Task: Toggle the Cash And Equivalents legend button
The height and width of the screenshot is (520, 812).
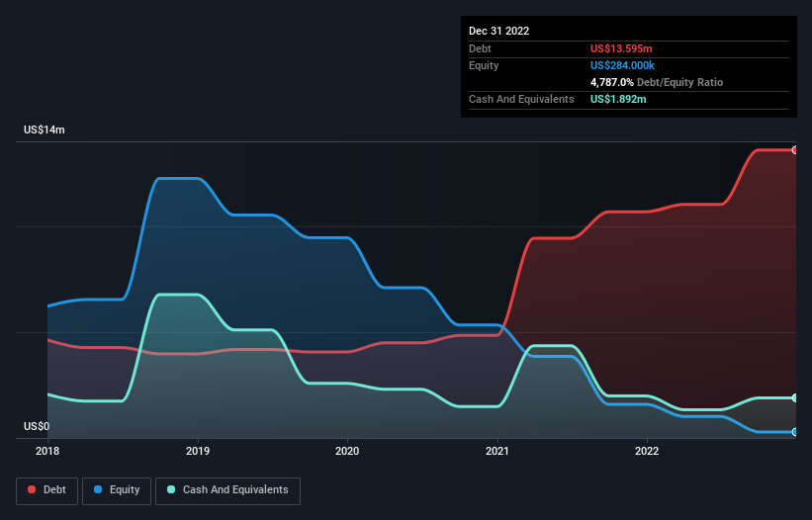Action: [227, 490]
